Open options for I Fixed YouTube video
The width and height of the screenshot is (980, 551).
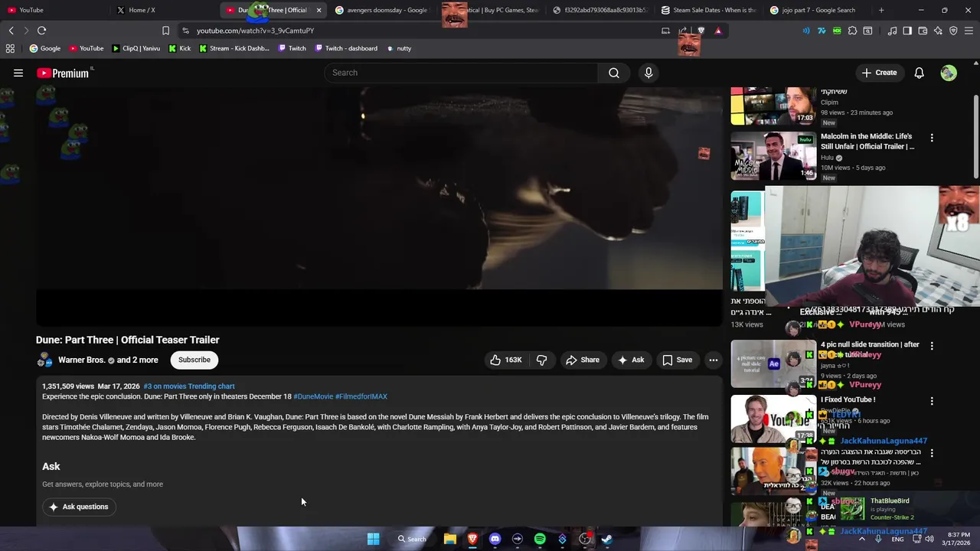(x=932, y=401)
